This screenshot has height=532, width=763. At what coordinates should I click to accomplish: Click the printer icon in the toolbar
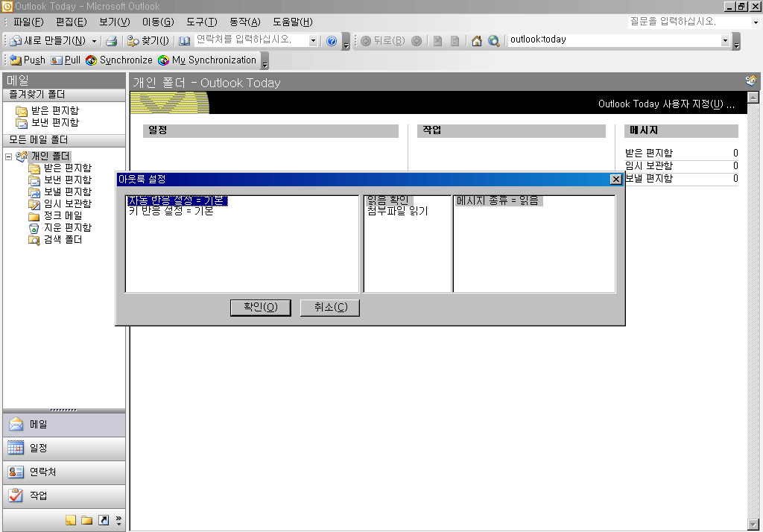click(x=112, y=41)
